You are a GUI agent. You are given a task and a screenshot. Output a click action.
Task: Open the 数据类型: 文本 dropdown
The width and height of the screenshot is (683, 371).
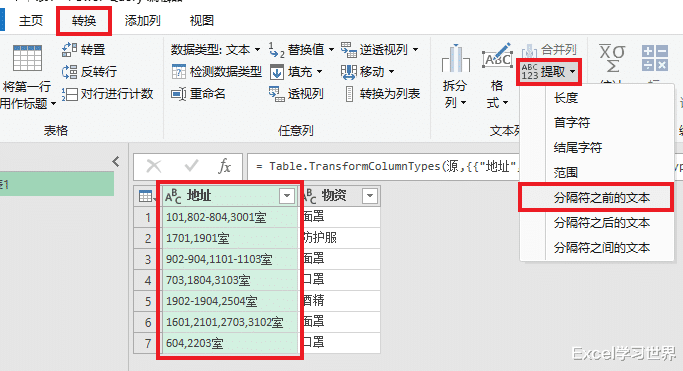click(x=215, y=50)
